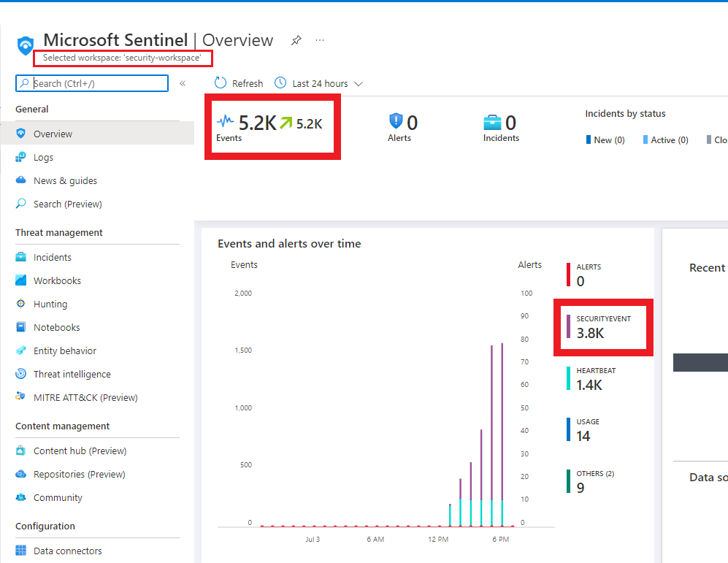The image size is (728, 563).
Task: Open the Last 24 hours time range dropdown
Action: pos(318,83)
